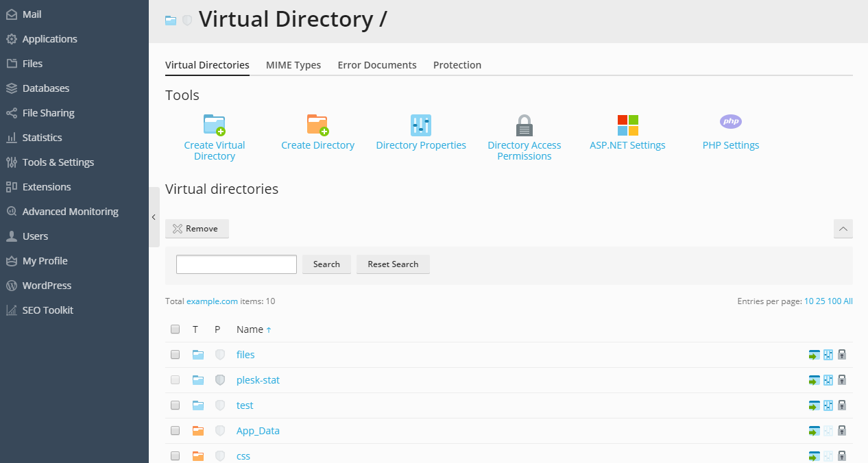Open Directory Properties tool icon

[421, 125]
